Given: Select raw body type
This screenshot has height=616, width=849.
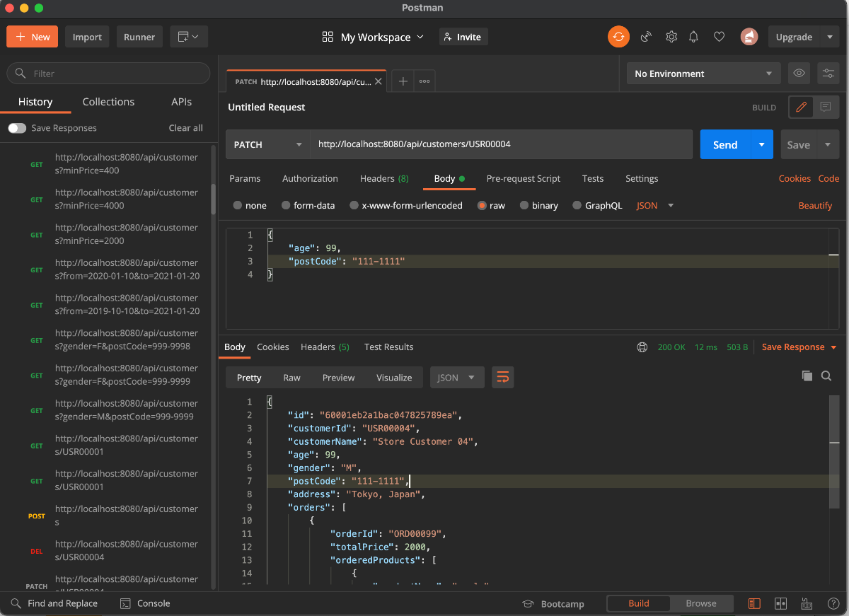Looking at the screenshot, I should [492, 205].
